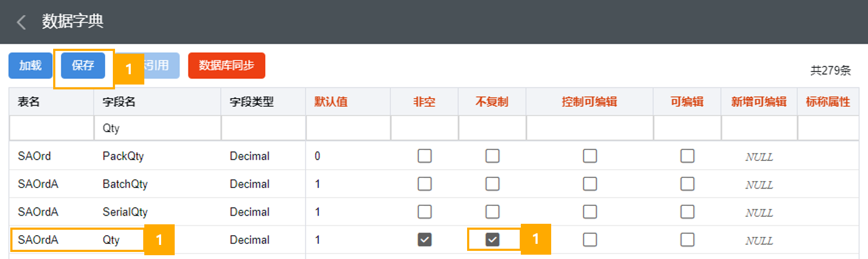Uncheck 非空 checkbox in SAOrdA Qty row
Viewport: 868px width, 259px height.
click(x=425, y=239)
